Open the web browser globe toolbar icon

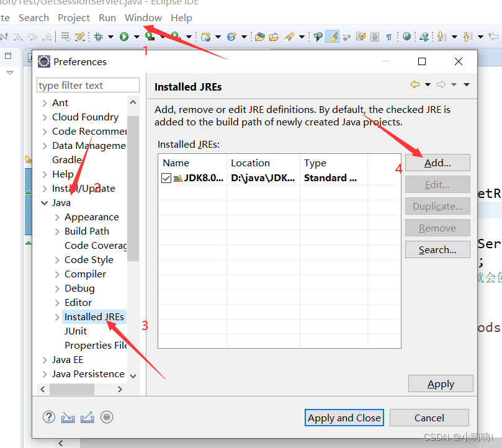click(x=405, y=37)
